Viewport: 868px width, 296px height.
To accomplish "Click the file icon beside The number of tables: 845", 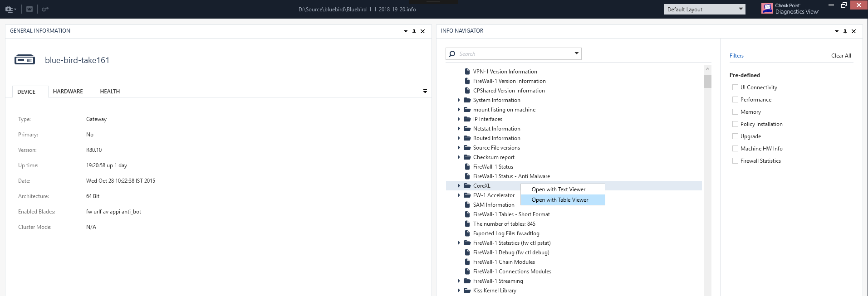I will [467, 224].
